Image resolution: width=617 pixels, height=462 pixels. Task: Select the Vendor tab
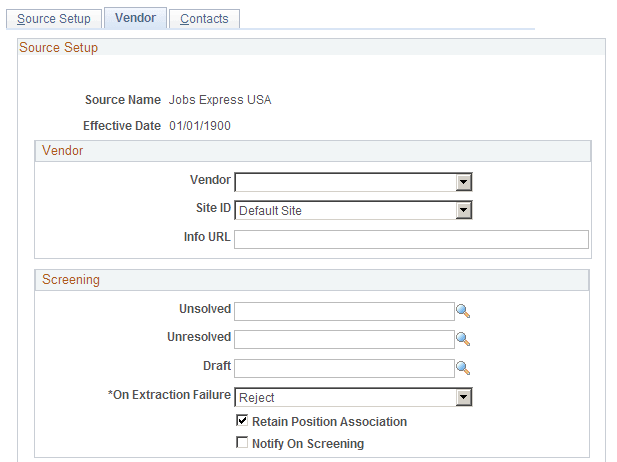point(135,18)
